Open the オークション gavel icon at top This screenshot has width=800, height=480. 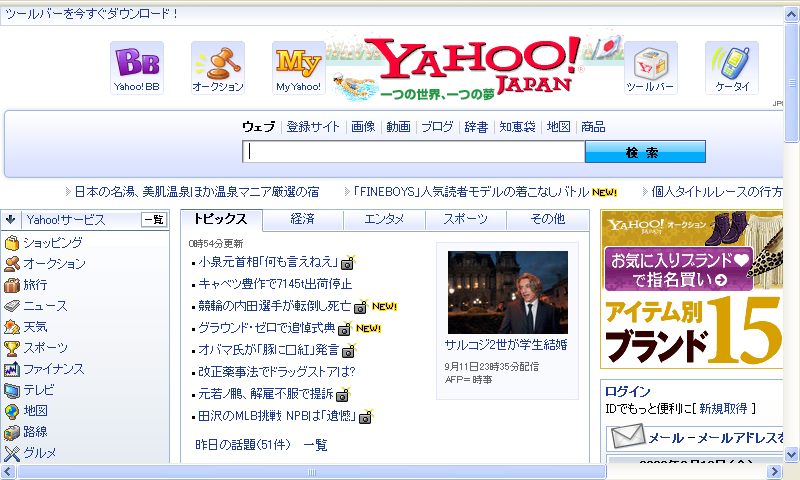pyautogui.click(x=218, y=68)
